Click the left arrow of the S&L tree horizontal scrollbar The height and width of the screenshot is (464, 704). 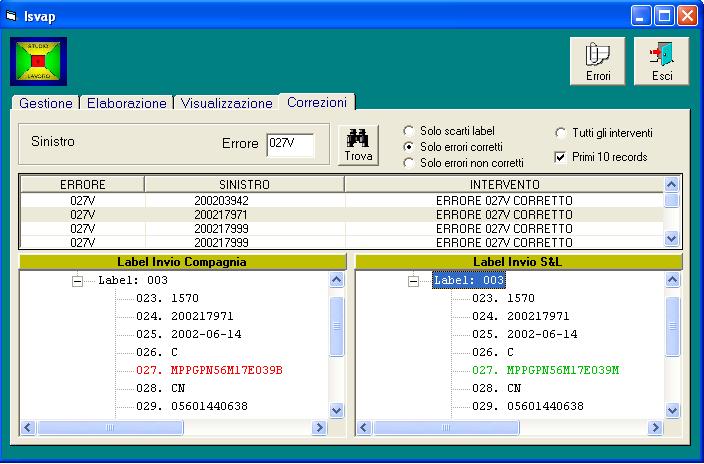364,428
